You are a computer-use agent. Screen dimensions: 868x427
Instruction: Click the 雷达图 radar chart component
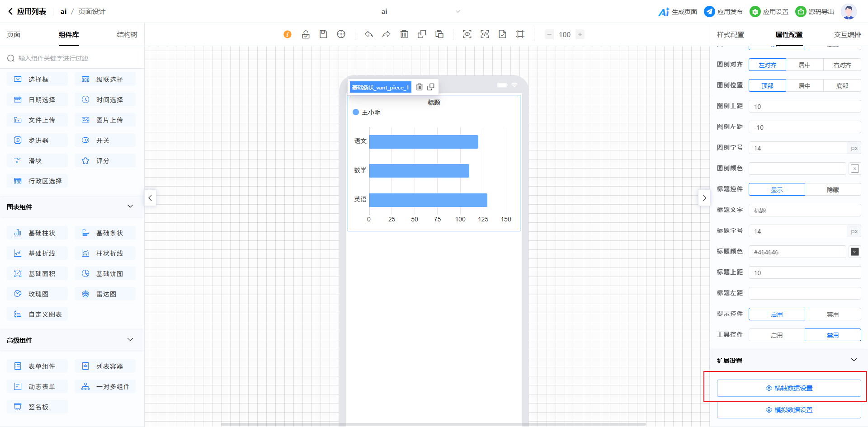pos(105,294)
